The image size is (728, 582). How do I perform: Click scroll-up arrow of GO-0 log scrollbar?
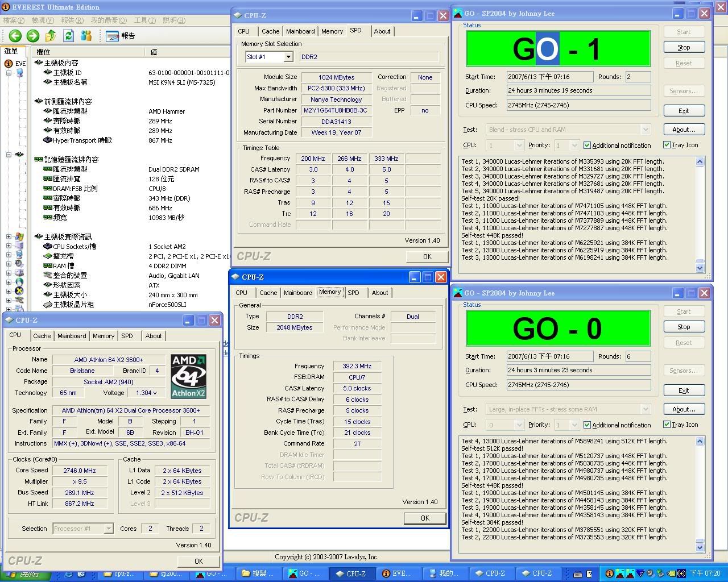point(700,442)
